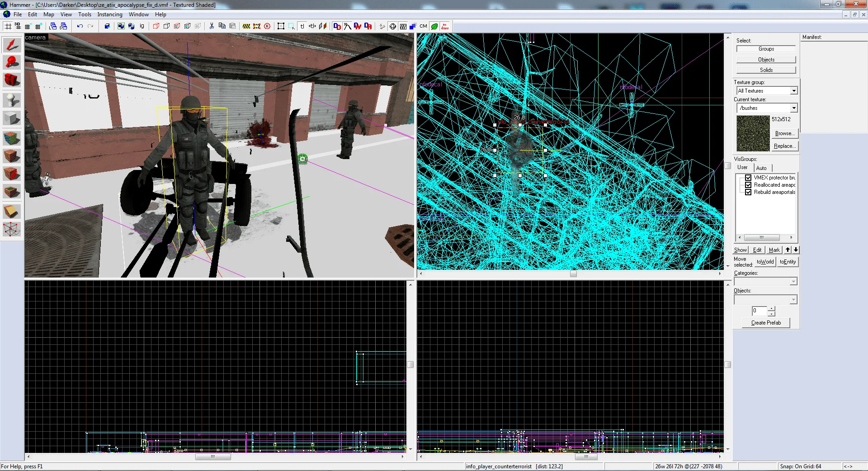Switch to the Auto visgroups tab
The height and width of the screenshot is (471, 868).
pos(761,168)
